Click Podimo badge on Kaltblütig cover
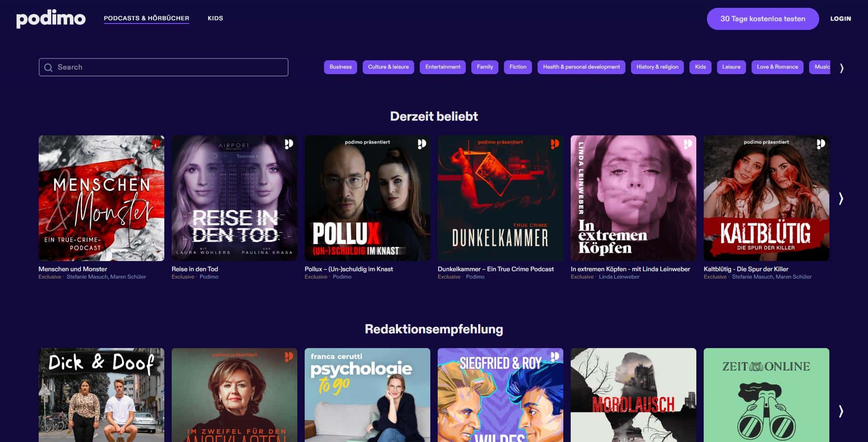The image size is (868, 442). click(x=821, y=144)
